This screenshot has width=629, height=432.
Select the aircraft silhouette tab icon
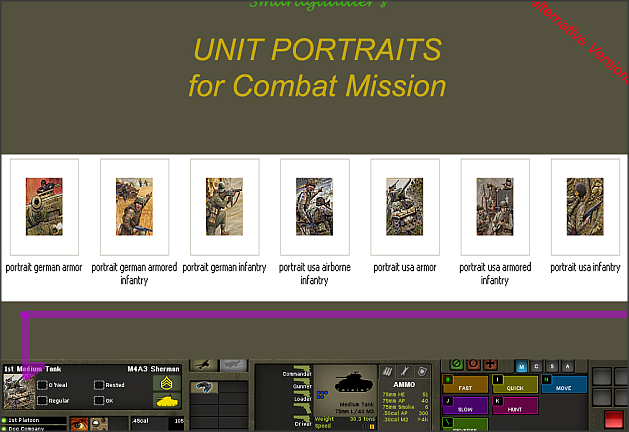pyautogui.click(x=204, y=364)
